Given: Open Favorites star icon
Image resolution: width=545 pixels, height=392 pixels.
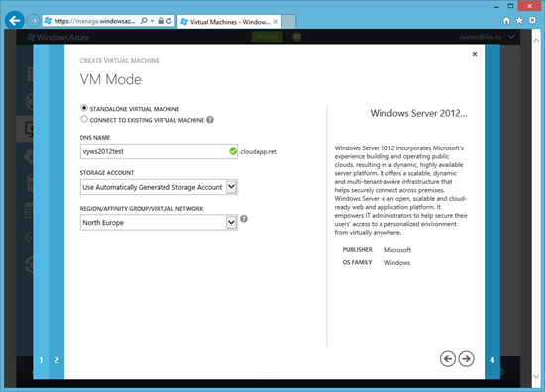Looking at the screenshot, I should pyautogui.click(x=519, y=21).
